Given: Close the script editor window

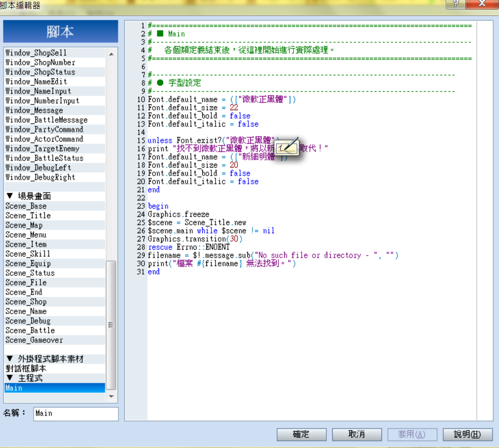Looking at the screenshot, I should [482, 4].
